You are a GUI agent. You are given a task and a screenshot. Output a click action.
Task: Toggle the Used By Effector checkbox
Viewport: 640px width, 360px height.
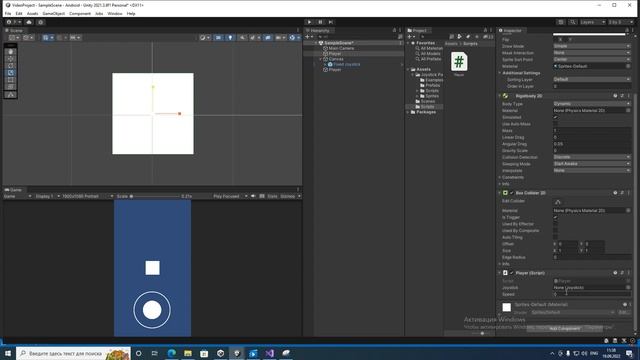coord(556,224)
